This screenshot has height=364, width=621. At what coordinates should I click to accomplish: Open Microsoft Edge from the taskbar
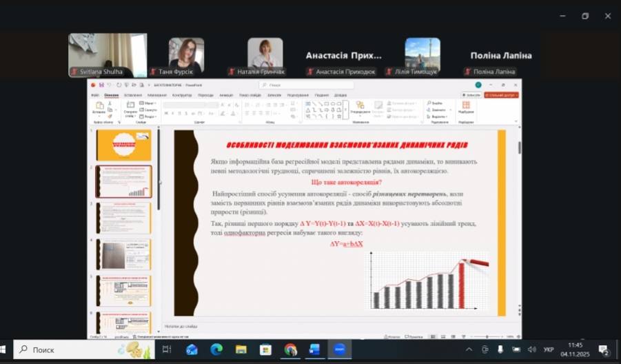216,350
